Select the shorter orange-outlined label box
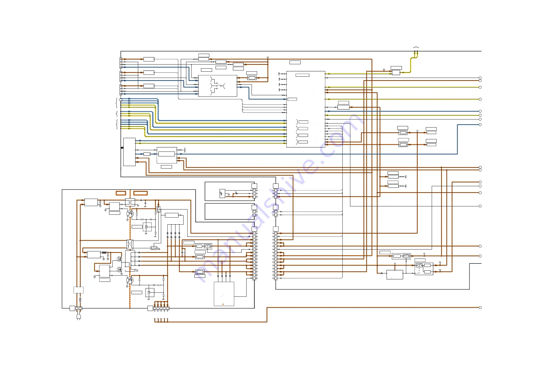 (121, 193)
